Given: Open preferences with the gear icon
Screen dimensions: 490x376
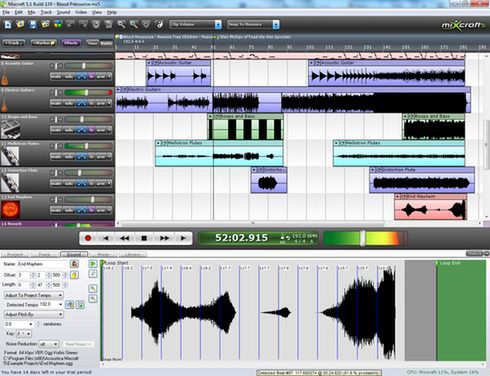Looking at the screenshot, I should coord(146,24).
